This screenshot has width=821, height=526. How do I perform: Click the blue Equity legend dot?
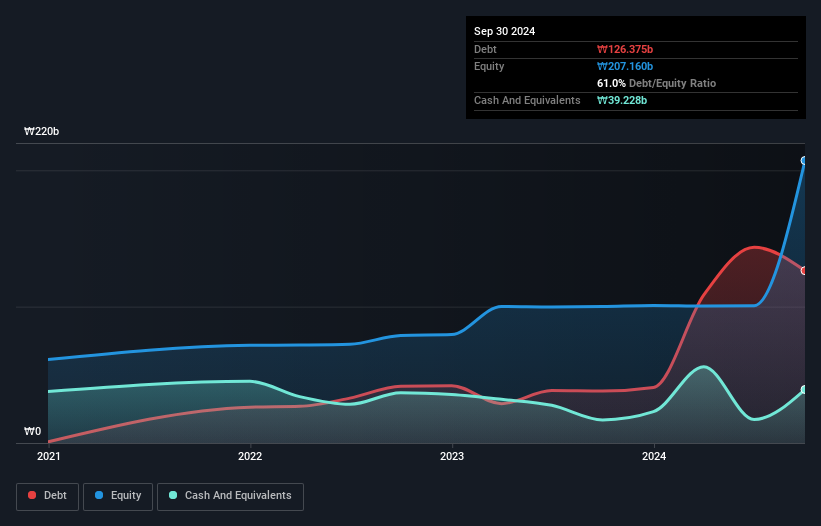coord(99,495)
